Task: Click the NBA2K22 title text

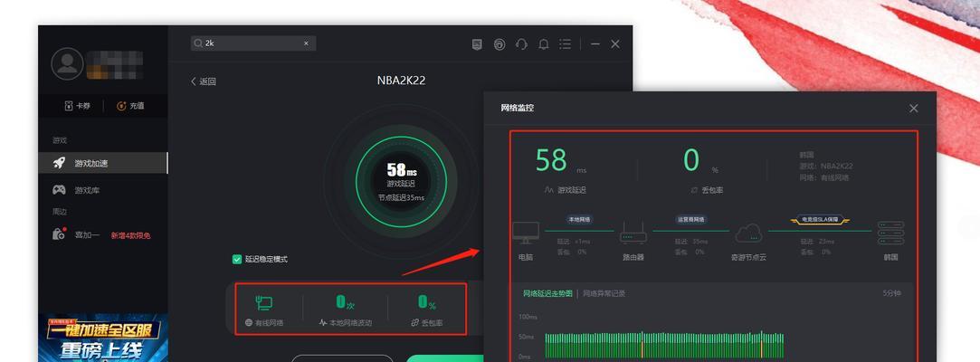Action: (x=401, y=81)
